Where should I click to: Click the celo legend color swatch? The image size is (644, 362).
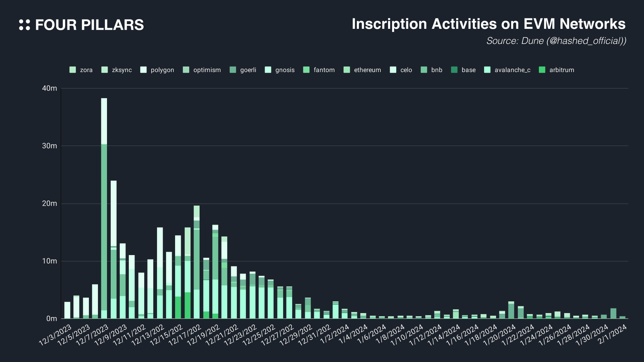click(393, 70)
